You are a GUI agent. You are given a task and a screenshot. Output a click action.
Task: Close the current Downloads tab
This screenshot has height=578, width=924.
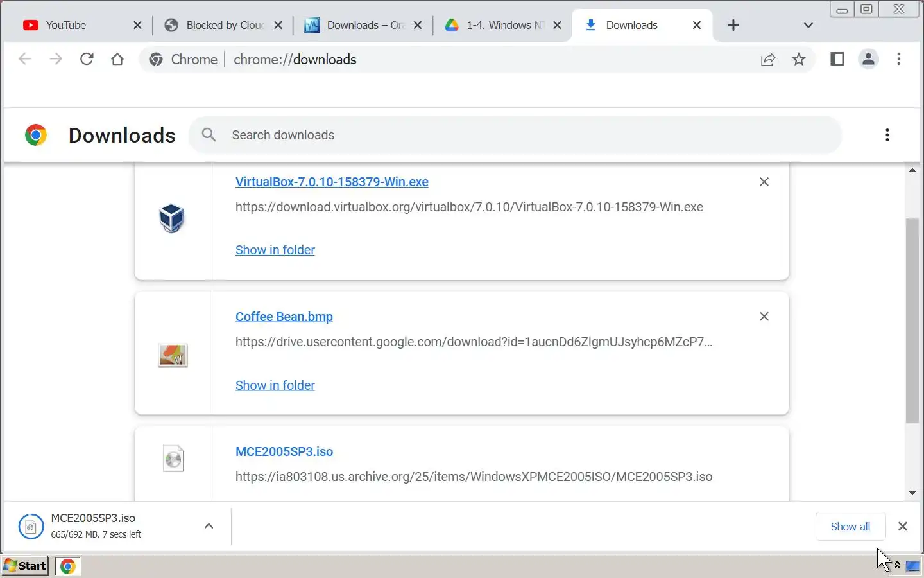click(x=697, y=25)
